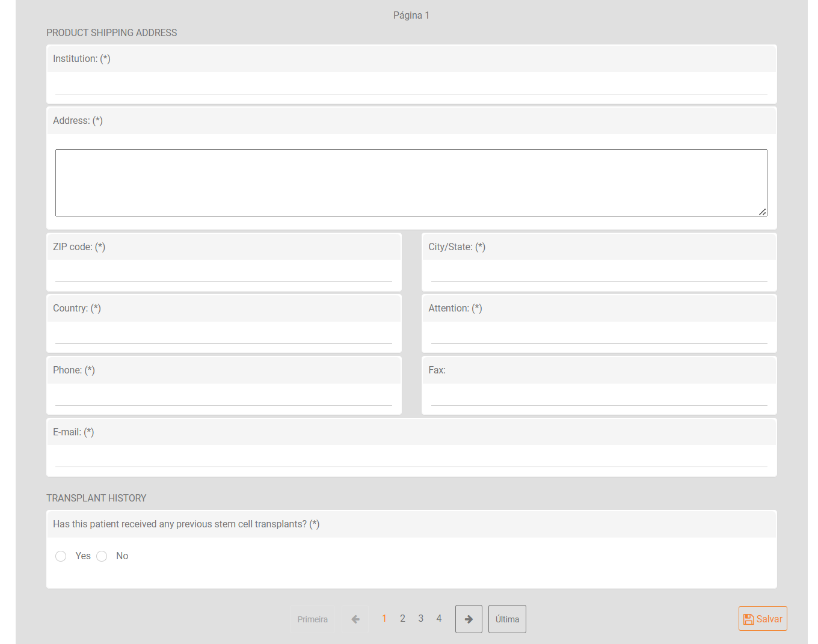Focus the Phone input field
818x644 pixels.
[x=223, y=397]
